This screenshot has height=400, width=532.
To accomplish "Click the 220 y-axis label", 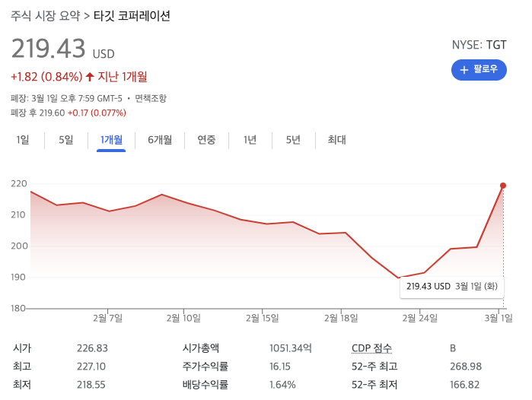I will (19, 184).
